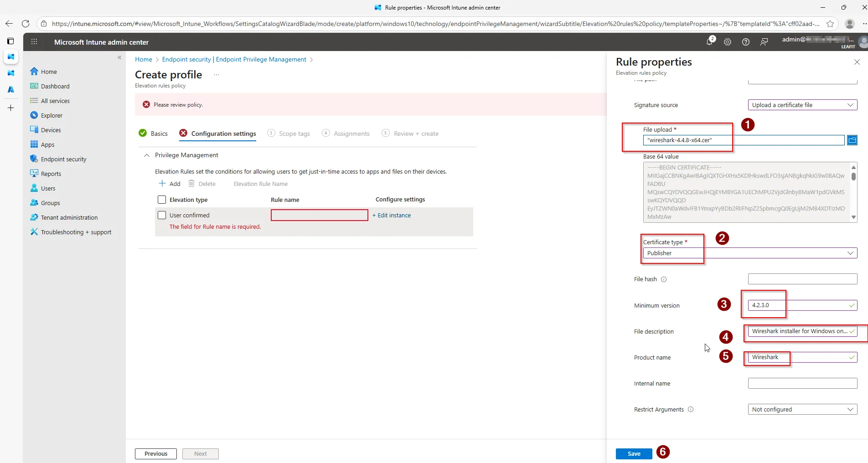Open the Home icon in sidebar
Viewport: 868px width, 463px height.
click(34, 72)
